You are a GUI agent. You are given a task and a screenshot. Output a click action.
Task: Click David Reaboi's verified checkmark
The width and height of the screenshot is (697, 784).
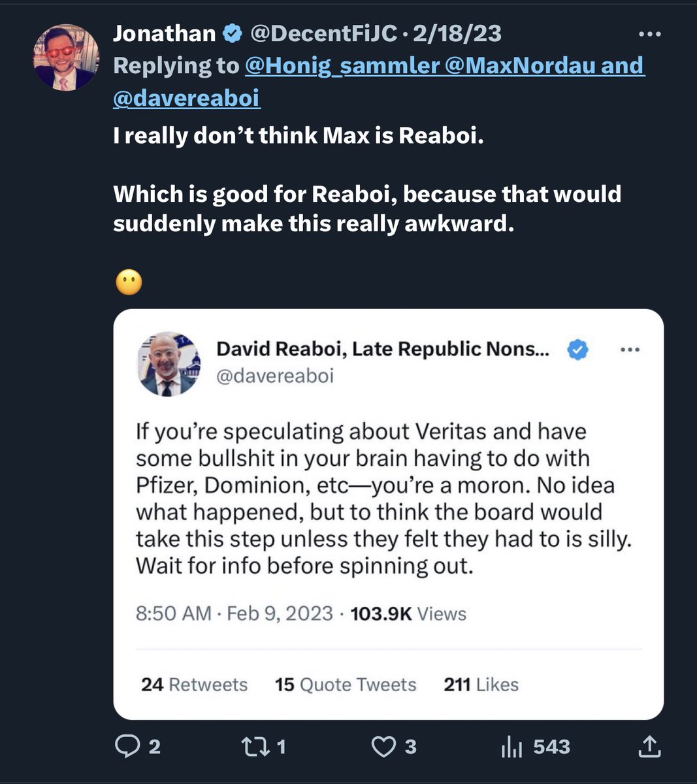click(577, 350)
